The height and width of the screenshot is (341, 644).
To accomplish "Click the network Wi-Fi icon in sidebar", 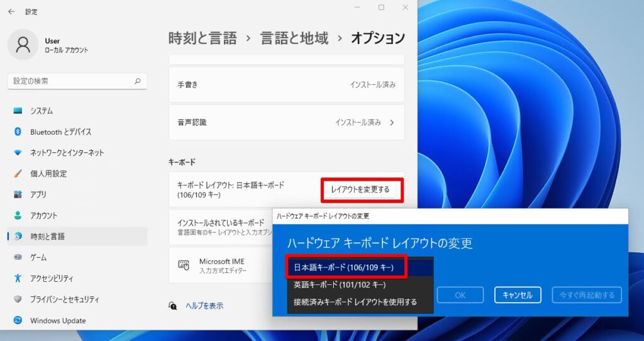I will (x=18, y=153).
